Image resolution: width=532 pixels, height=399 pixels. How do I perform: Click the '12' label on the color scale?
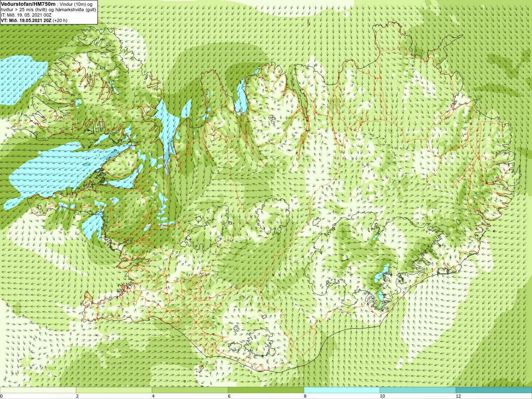click(458, 396)
